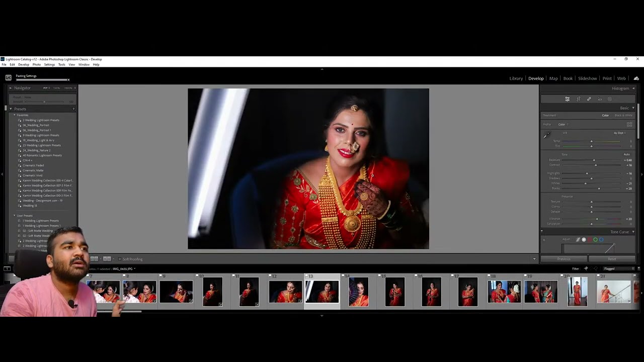This screenshot has width=644, height=362.
Task: Open the Flagged filter preset dropdown
Action: point(618,268)
